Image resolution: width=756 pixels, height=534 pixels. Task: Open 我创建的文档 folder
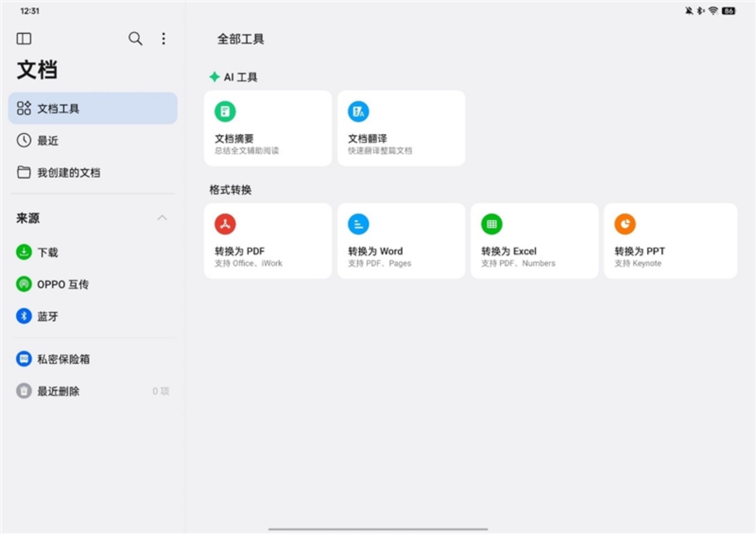coord(68,172)
